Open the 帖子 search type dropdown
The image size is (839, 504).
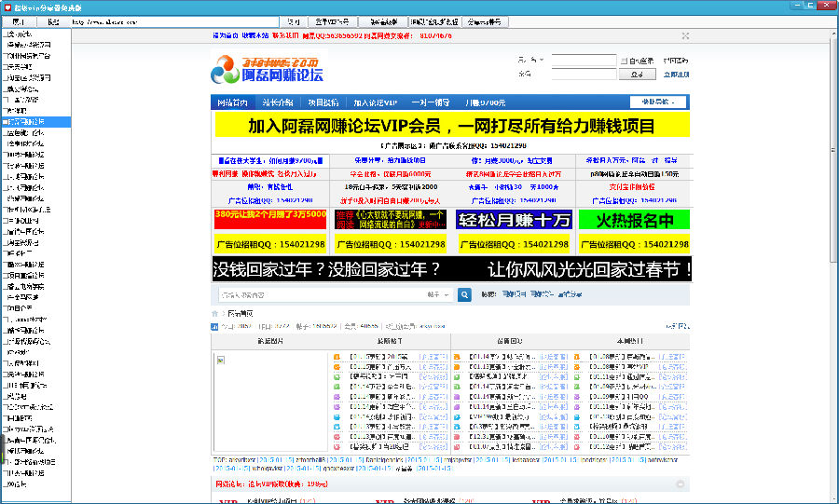(x=439, y=294)
